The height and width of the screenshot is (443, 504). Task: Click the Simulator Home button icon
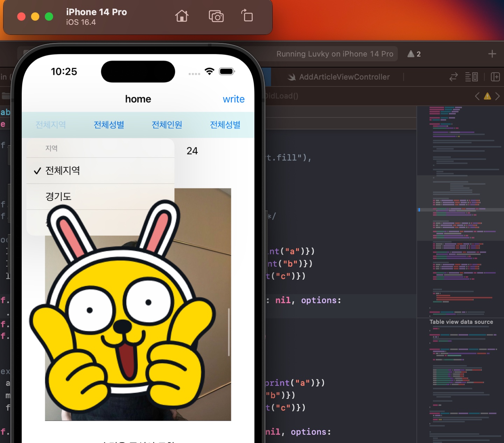[x=182, y=16]
